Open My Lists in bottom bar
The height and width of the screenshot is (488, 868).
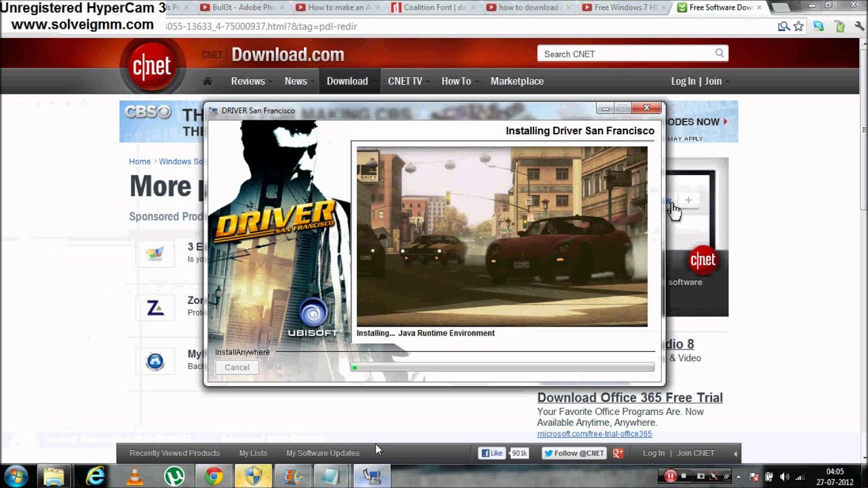(x=253, y=453)
